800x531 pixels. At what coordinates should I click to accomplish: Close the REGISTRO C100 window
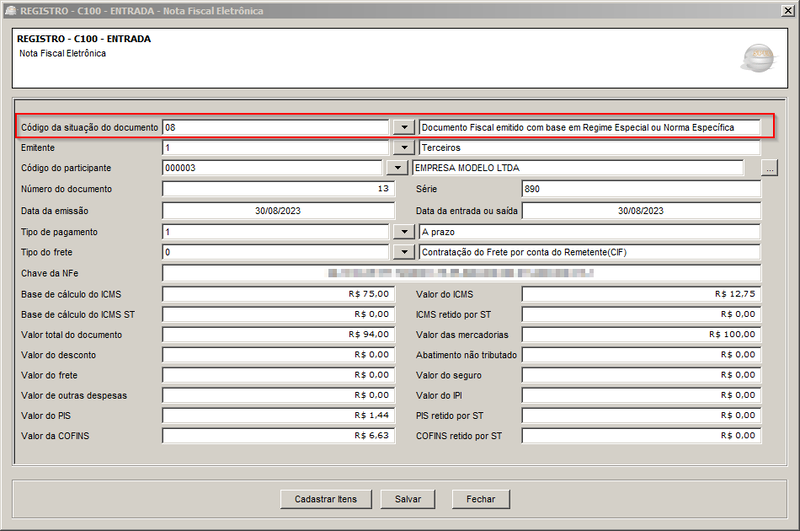(x=788, y=11)
